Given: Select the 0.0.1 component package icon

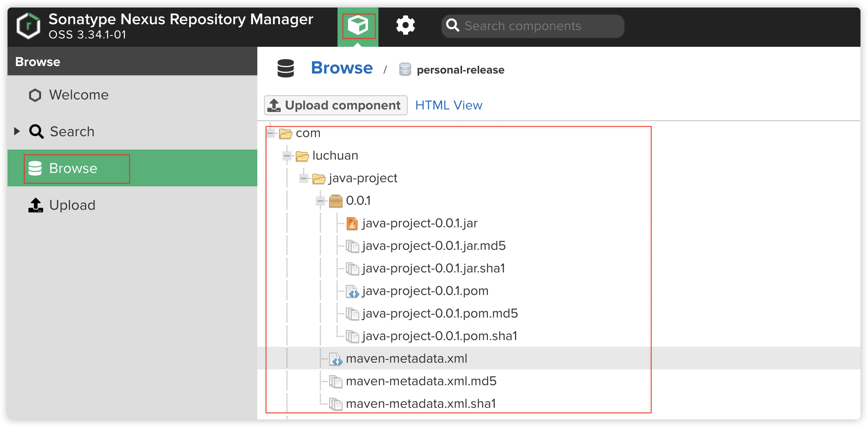Looking at the screenshot, I should pos(336,201).
